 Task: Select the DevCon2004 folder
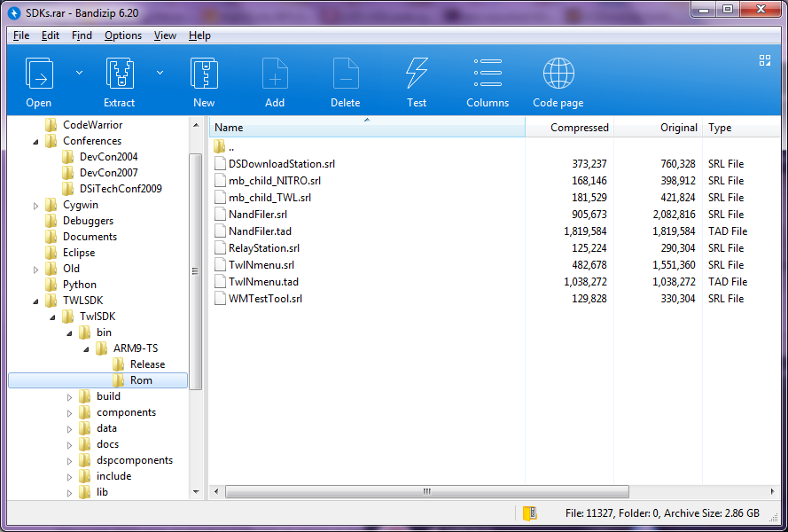108,157
